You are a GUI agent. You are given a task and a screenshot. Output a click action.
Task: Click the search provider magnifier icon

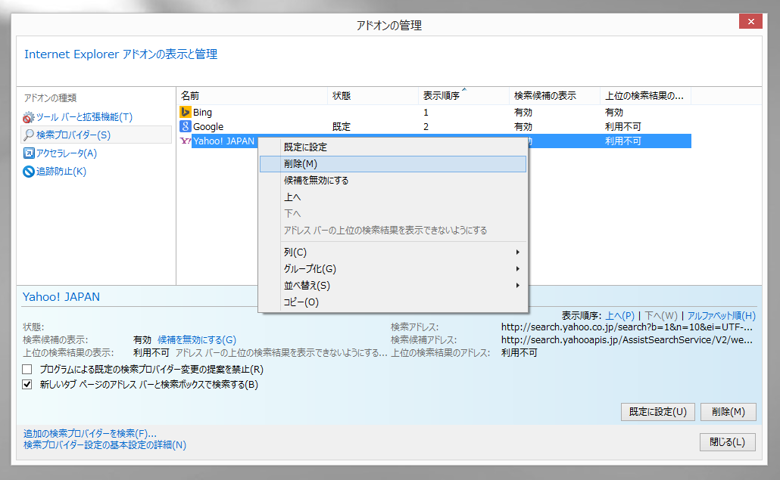29,135
